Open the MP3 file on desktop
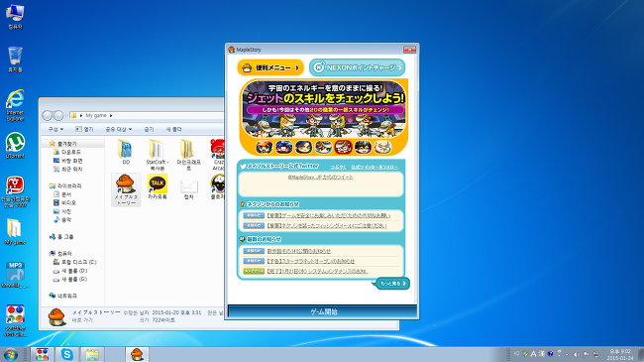 tap(15, 275)
